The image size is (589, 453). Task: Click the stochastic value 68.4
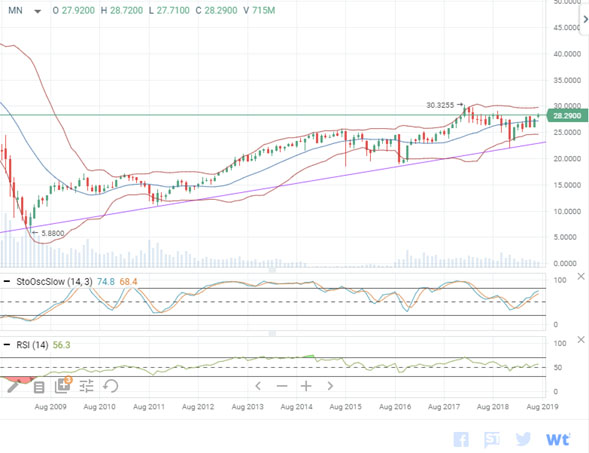pyautogui.click(x=128, y=281)
